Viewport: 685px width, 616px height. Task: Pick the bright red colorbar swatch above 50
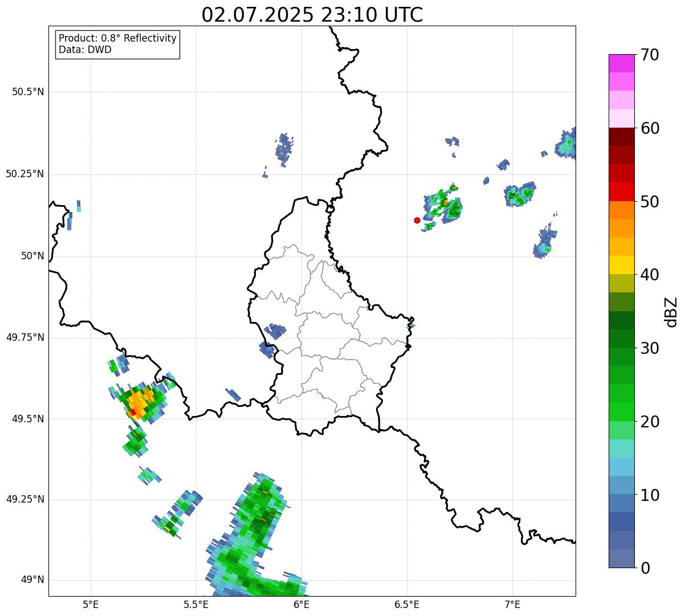point(621,192)
